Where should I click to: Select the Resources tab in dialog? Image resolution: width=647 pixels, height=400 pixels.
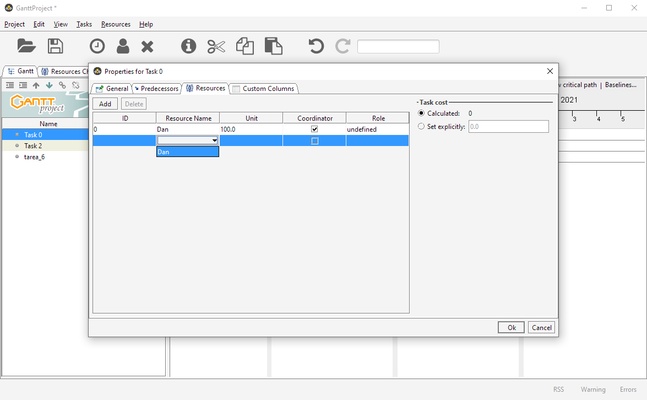[x=205, y=88]
